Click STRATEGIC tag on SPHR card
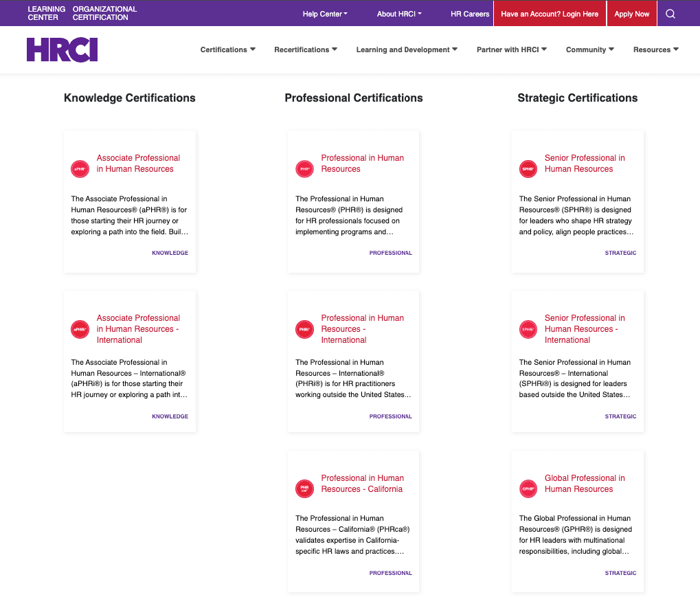 (620, 253)
